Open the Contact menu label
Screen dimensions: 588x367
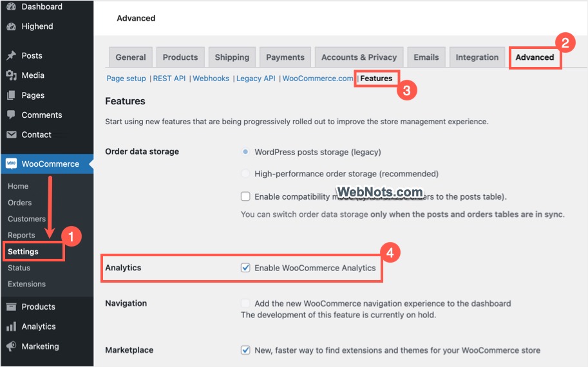coord(36,135)
